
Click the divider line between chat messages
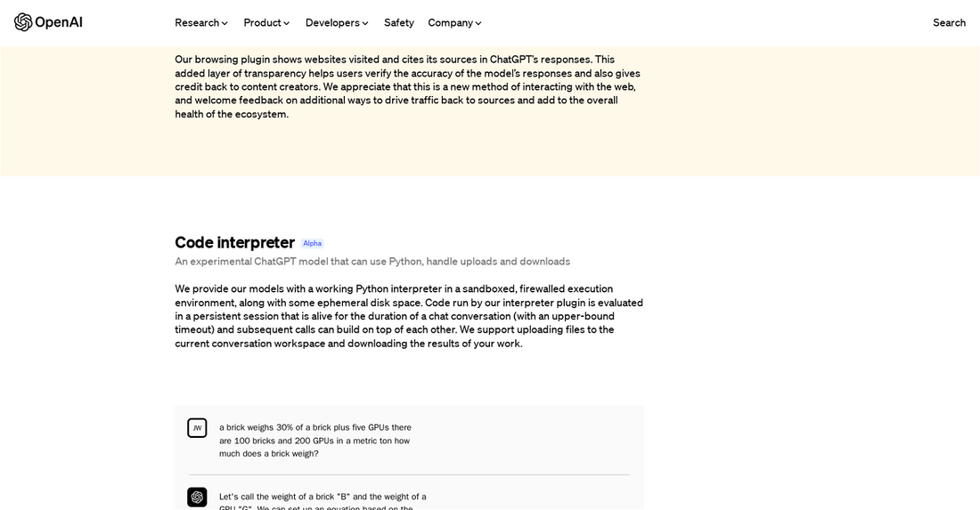click(409, 474)
